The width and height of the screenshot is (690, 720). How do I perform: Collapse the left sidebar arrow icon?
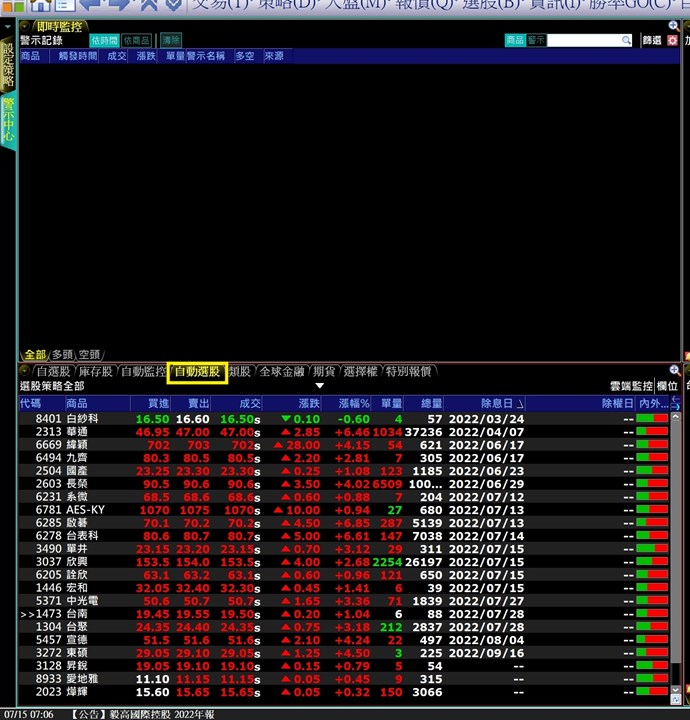click(x=8, y=27)
